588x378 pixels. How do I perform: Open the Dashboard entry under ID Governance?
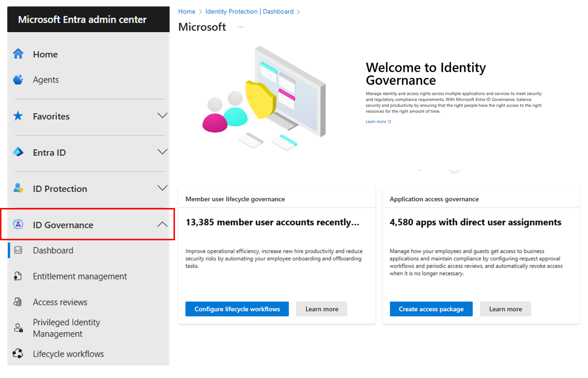pyautogui.click(x=53, y=250)
